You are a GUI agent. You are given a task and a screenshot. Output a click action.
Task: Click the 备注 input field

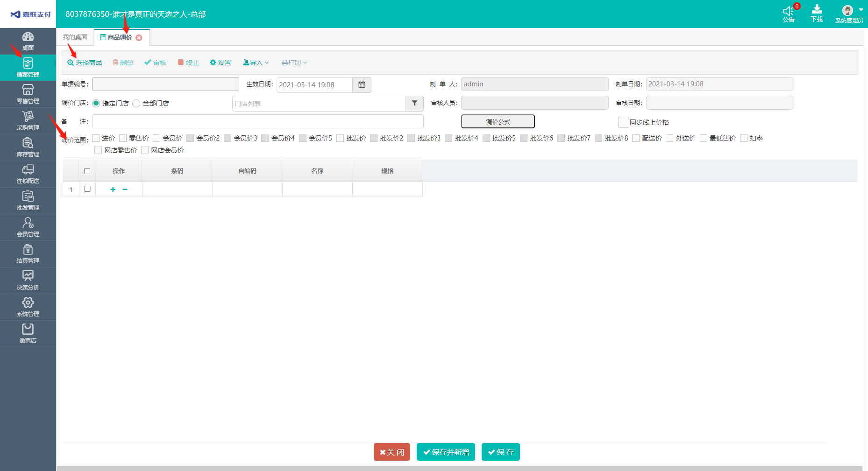(258, 121)
